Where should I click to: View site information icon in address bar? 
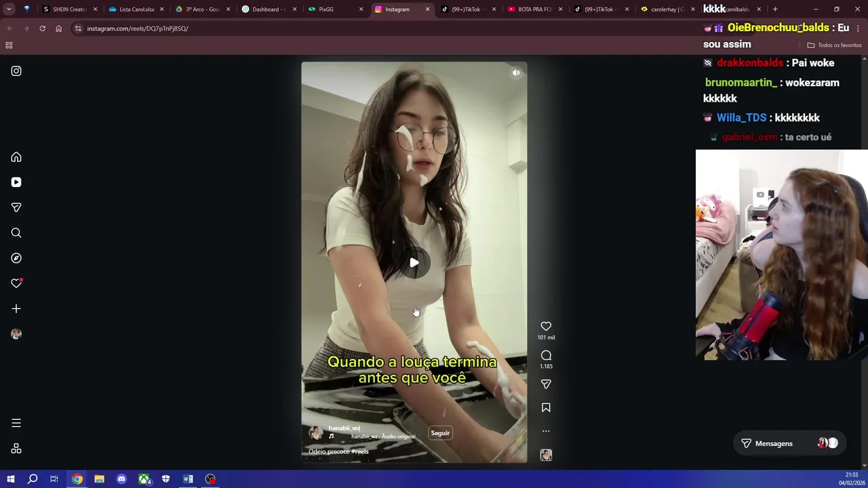(79, 28)
